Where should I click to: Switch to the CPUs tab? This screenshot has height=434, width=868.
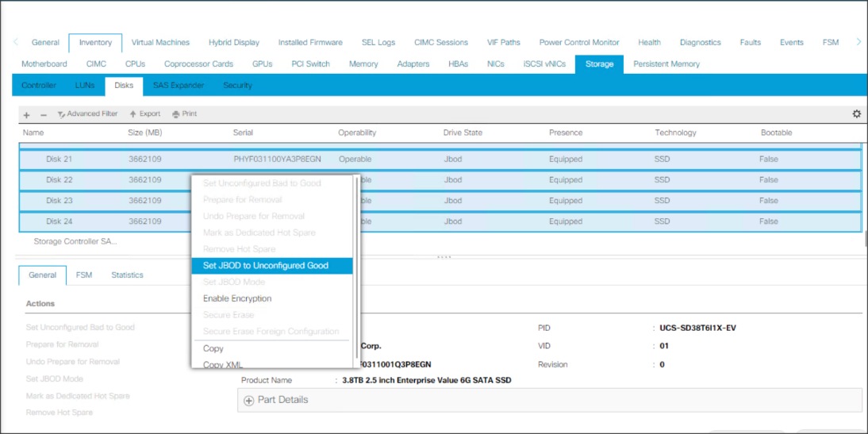click(135, 63)
